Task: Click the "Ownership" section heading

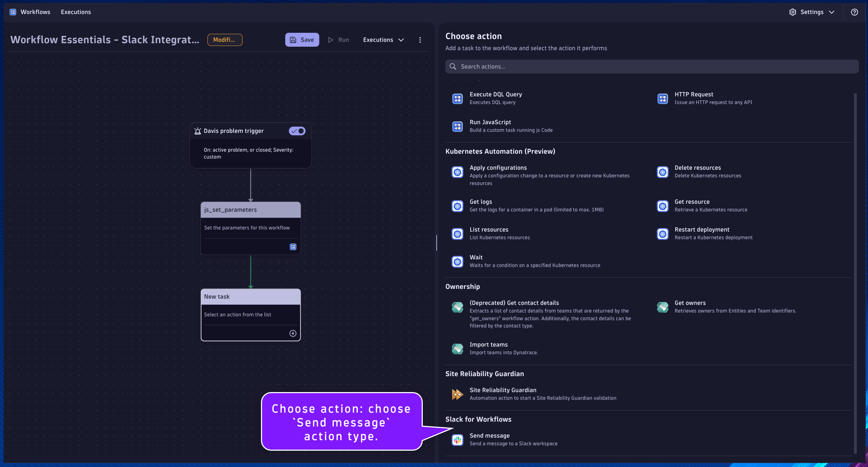Action: tap(462, 287)
